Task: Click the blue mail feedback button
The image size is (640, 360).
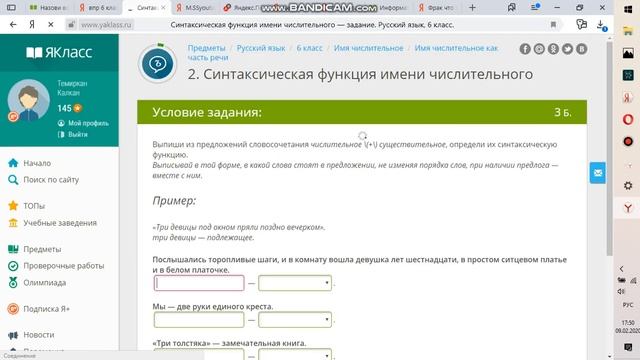Action: coord(598,173)
